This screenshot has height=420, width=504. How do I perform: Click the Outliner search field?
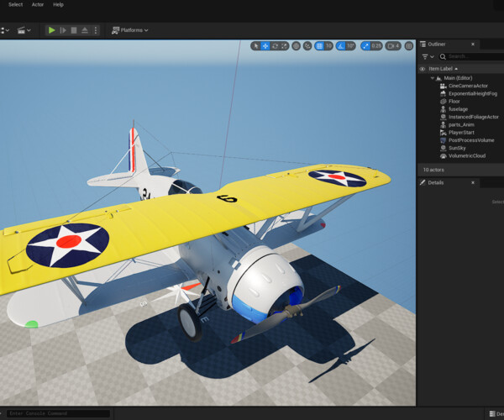tap(472, 56)
